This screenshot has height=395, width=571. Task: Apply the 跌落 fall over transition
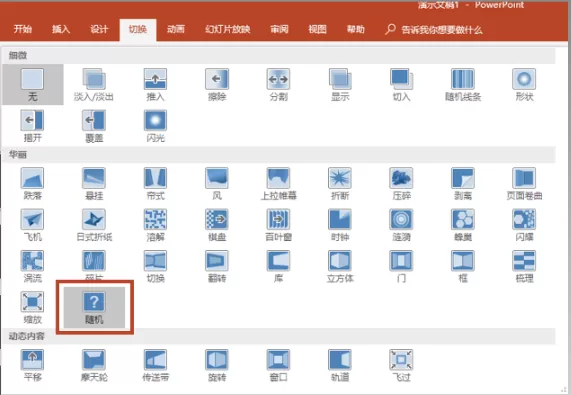pyautogui.click(x=32, y=184)
